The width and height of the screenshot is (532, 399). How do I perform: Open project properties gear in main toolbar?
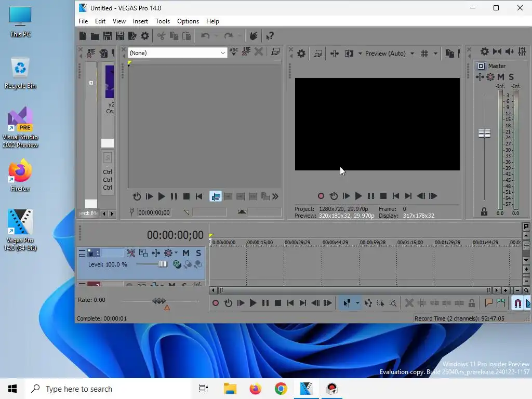pyautogui.click(x=145, y=36)
